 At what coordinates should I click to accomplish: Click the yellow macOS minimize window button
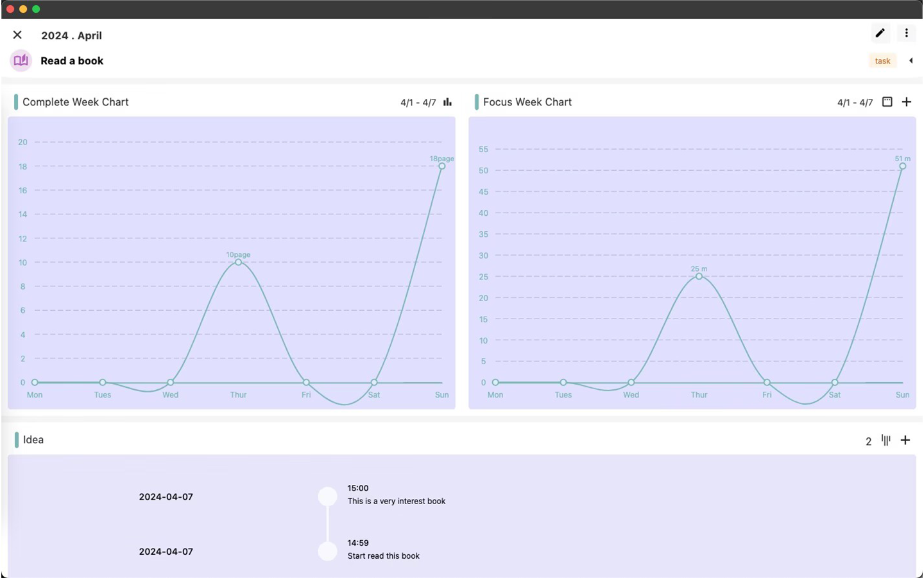(23, 9)
